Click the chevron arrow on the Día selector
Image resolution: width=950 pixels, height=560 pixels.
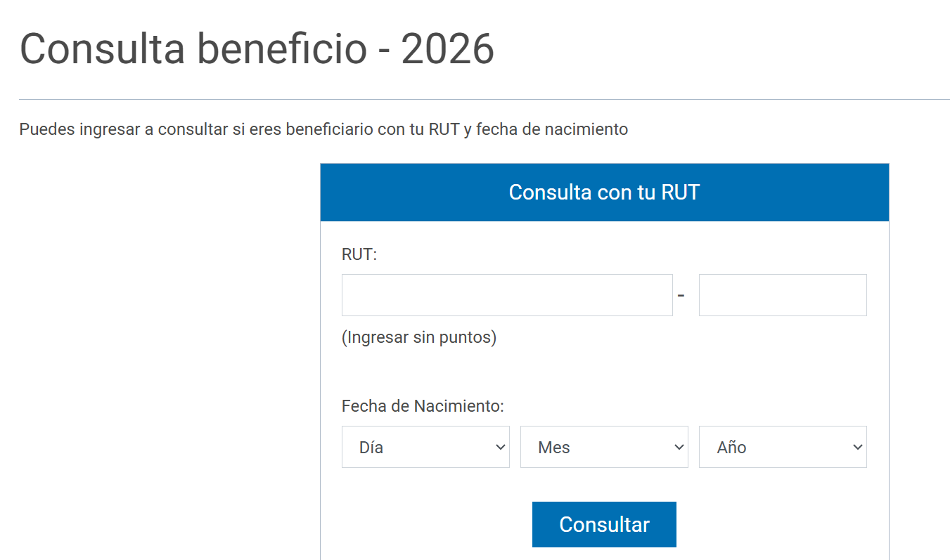[x=501, y=447]
